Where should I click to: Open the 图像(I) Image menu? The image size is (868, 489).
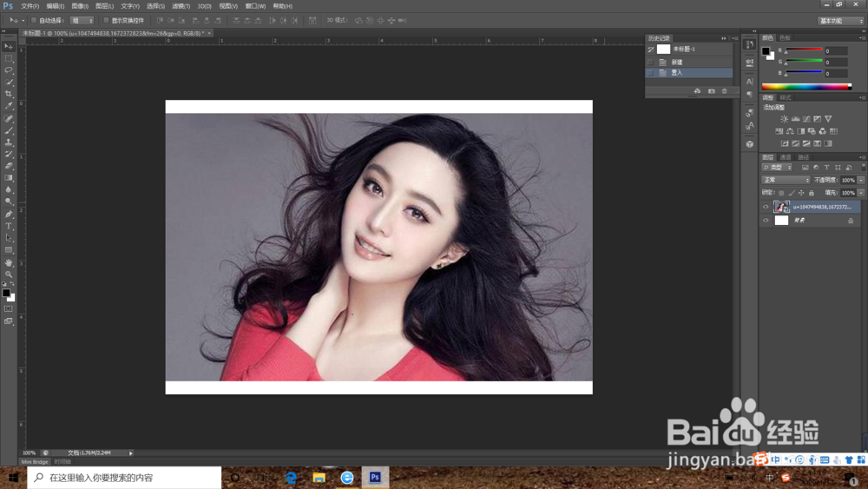(x=80, y=6)
